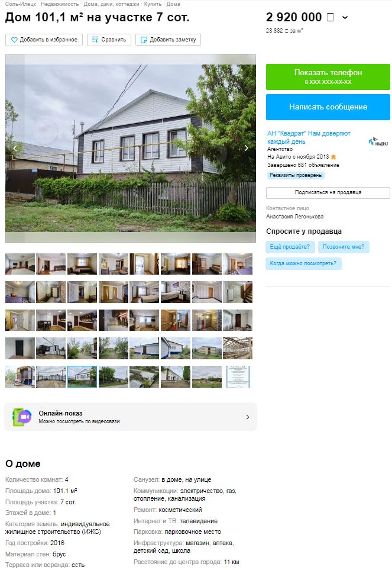
Task: Open the Дома, дачи, коттеджи breadcrumb
Action: [x=111, y=4]
